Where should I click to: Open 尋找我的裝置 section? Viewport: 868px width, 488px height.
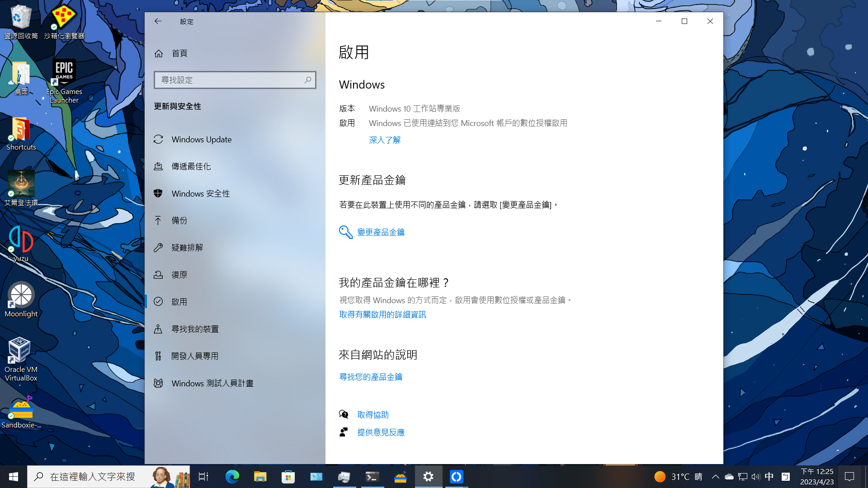[235, 329]
